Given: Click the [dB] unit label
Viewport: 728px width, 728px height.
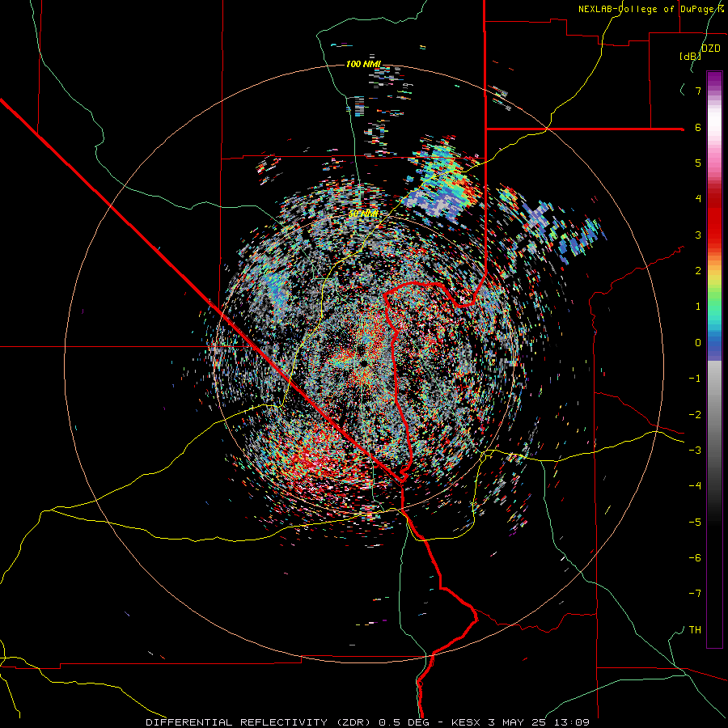Looking at the screenshot, I should 690,56.
